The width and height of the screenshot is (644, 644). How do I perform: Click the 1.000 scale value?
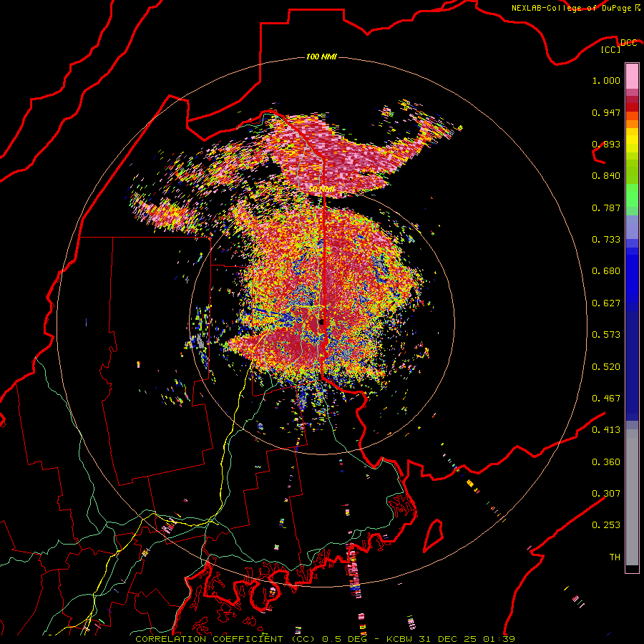pos(606,80)
